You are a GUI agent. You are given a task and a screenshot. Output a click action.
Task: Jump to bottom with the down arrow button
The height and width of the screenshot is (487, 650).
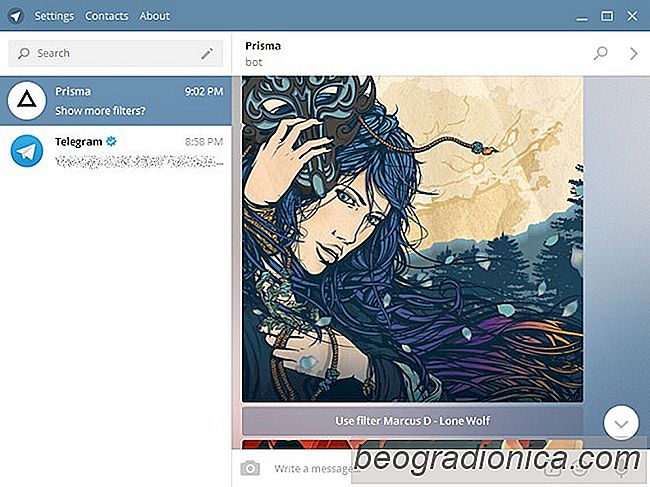[x=621, y=423]
